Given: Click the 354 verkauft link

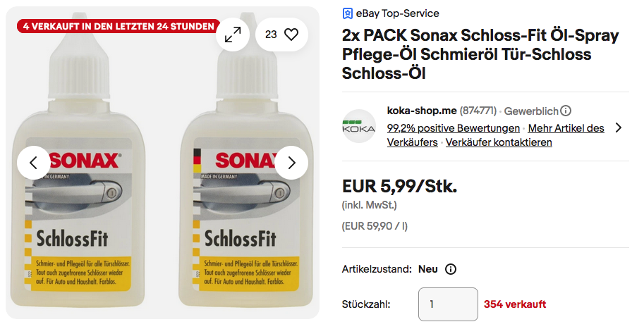Looking at the screenshot, I should [515, 304].
